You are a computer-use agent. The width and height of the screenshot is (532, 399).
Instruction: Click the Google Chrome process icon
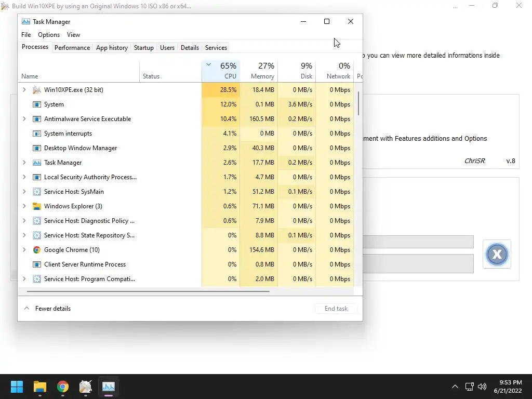pyautogui.click(x=37, y=250)
